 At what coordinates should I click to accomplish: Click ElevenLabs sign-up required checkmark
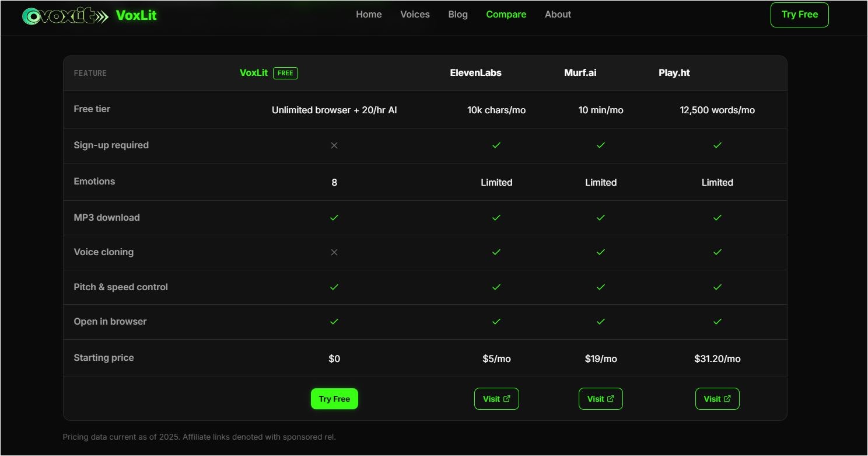496,145
